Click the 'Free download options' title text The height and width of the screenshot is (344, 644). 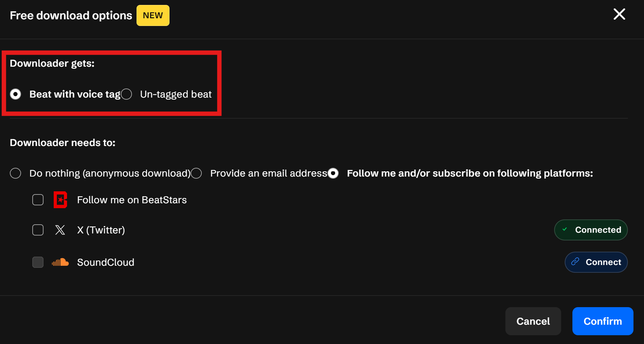(x=71, y=15)
